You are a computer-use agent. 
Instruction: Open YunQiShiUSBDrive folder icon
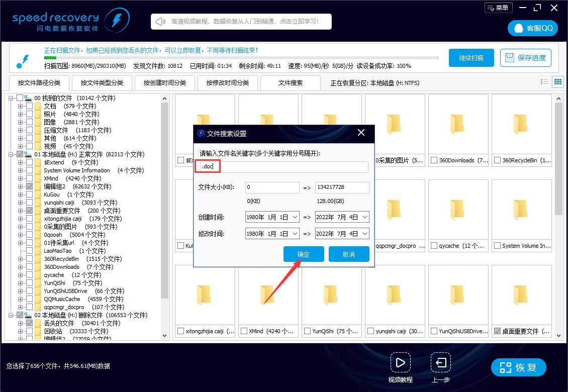pyautogui.click(x=458, y=295)
